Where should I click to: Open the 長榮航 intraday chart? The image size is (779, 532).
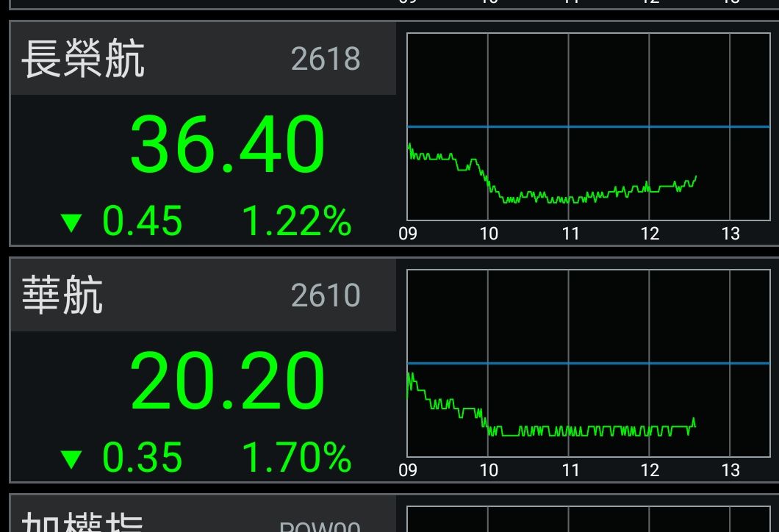pos(588,126)
